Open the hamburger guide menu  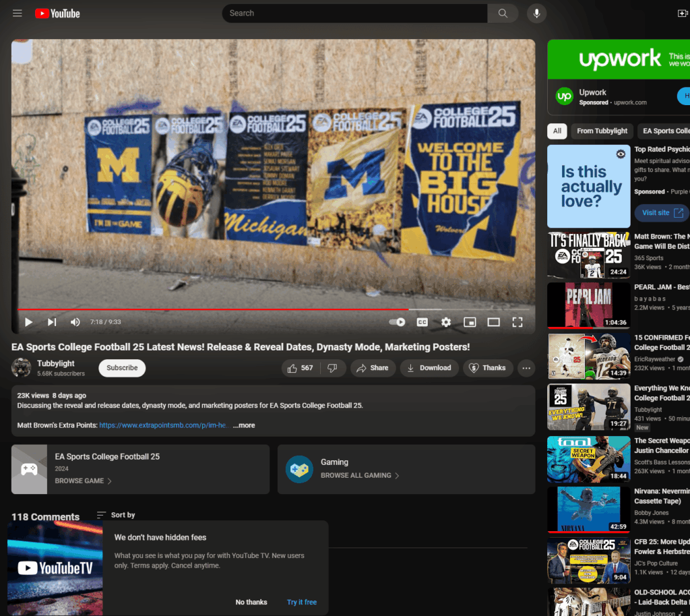pos(18,13)
